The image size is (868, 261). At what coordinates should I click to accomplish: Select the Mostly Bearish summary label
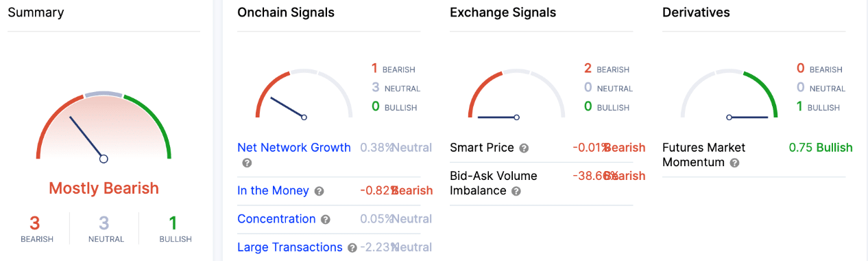pos(104,188)
